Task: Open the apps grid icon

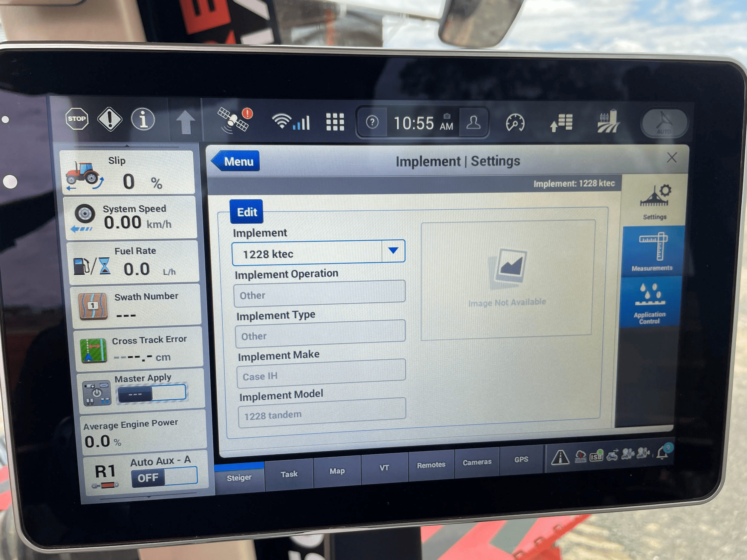Action: click(335, 122)
